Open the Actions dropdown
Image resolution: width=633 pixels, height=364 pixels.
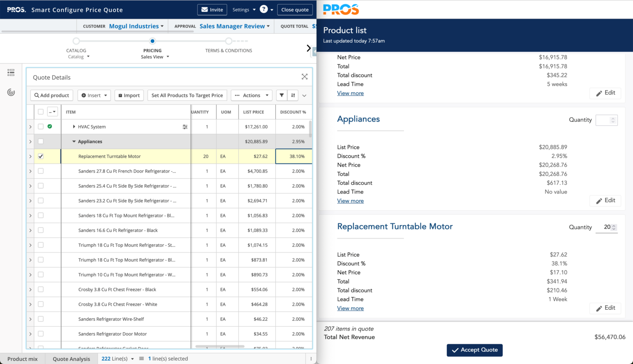251,95
